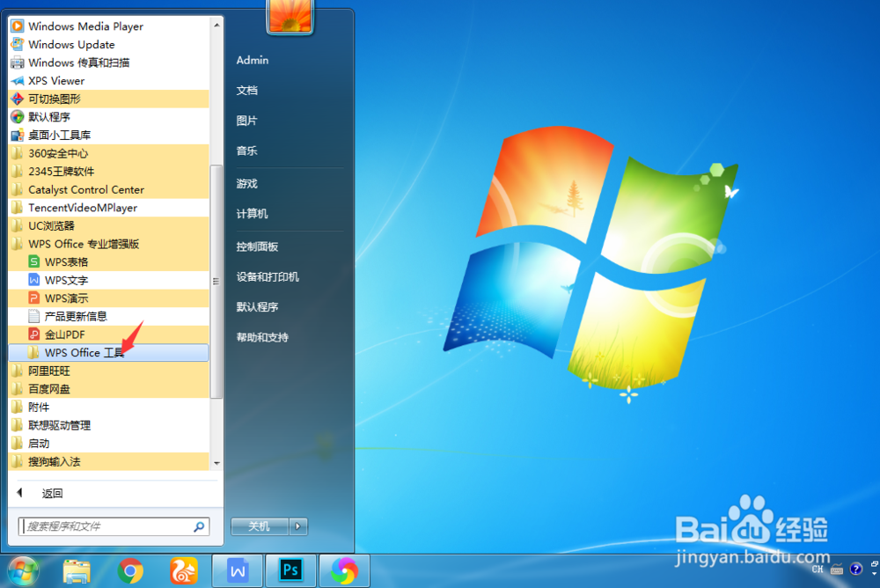Image resolution: width=880 pixels, height=588 pixels.
Task: Open Google Chrome from taskbar
Action: tap(130, 571)
